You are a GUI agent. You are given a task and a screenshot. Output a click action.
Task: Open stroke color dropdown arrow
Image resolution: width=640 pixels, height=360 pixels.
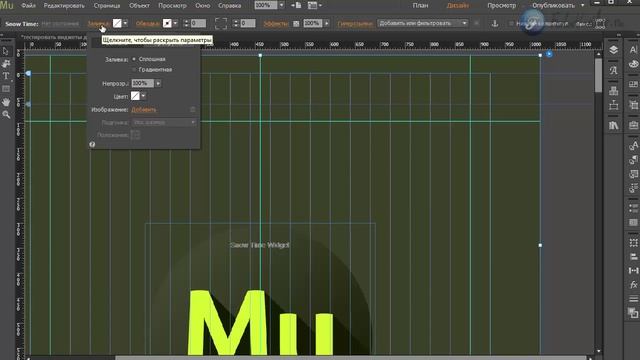coord(175,23)
